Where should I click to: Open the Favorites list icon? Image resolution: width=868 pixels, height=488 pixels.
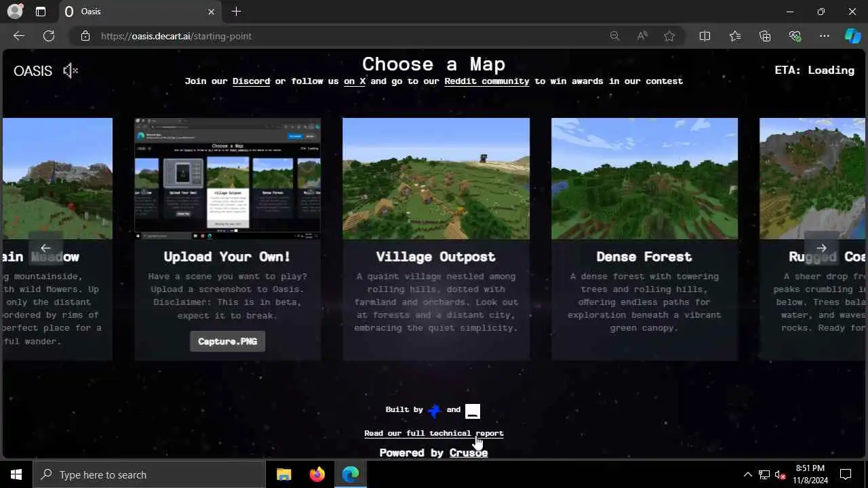pyautogui.click(x=735, y=36)
